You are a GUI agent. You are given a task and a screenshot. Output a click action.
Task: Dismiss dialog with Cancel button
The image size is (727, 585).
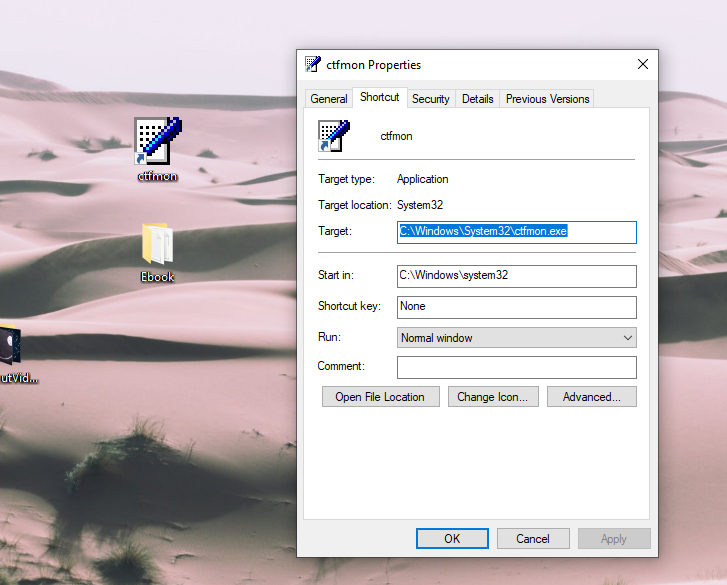[533, 539]
